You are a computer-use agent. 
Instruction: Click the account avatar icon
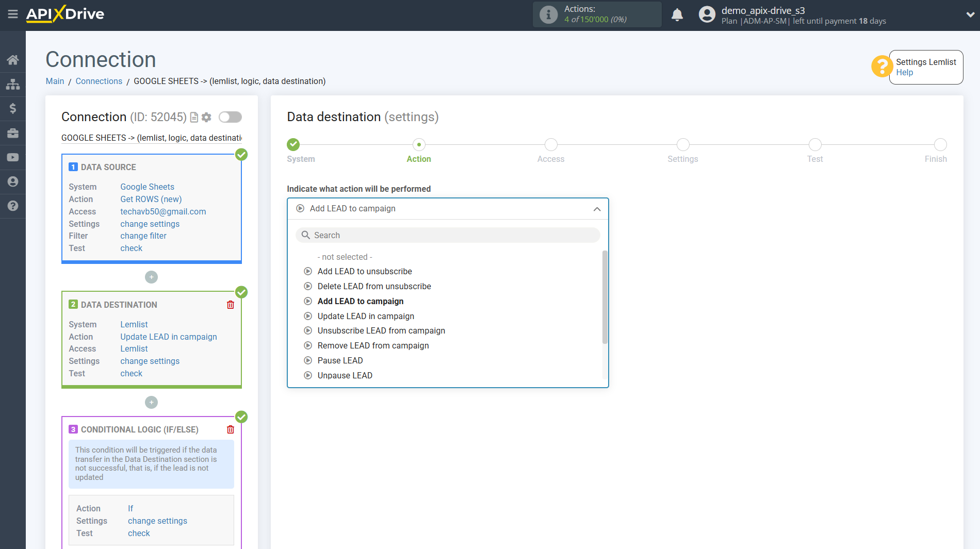point(707,14)
